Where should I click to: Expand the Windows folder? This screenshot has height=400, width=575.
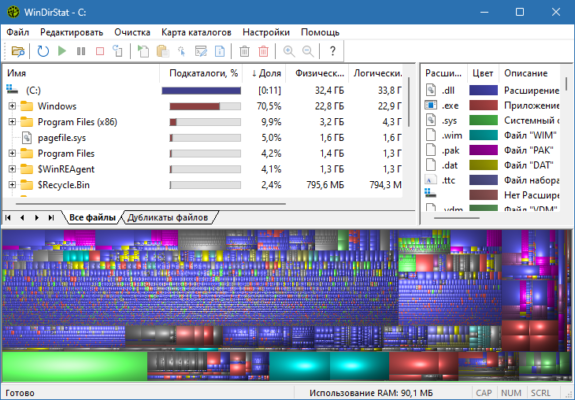pos(12,106)
